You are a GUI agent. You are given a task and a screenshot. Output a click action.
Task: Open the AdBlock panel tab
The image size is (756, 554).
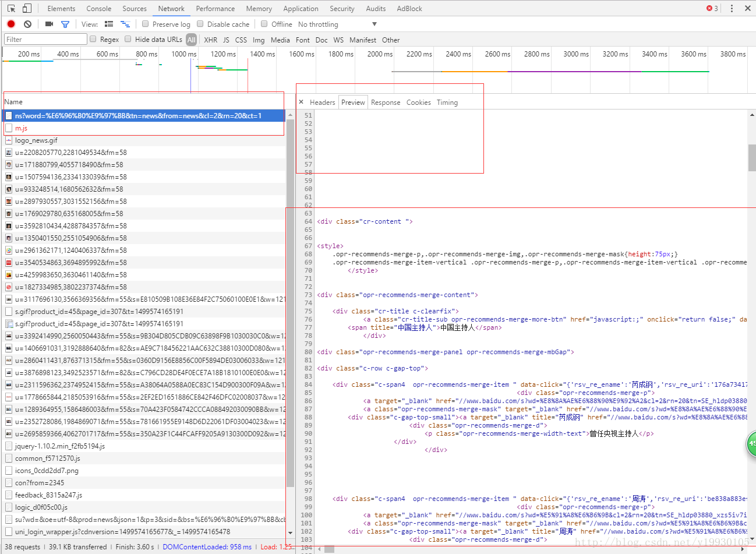tap(409, 8)
